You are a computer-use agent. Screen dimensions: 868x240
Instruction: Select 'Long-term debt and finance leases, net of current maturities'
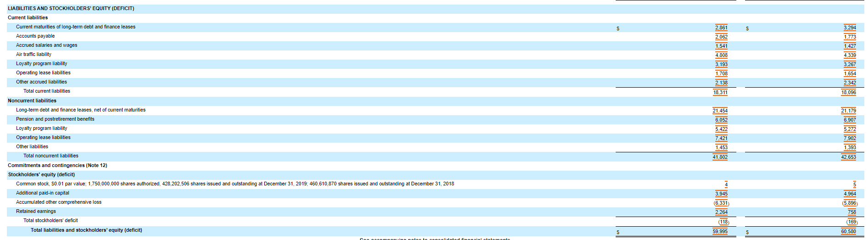(x=81, y=110)
